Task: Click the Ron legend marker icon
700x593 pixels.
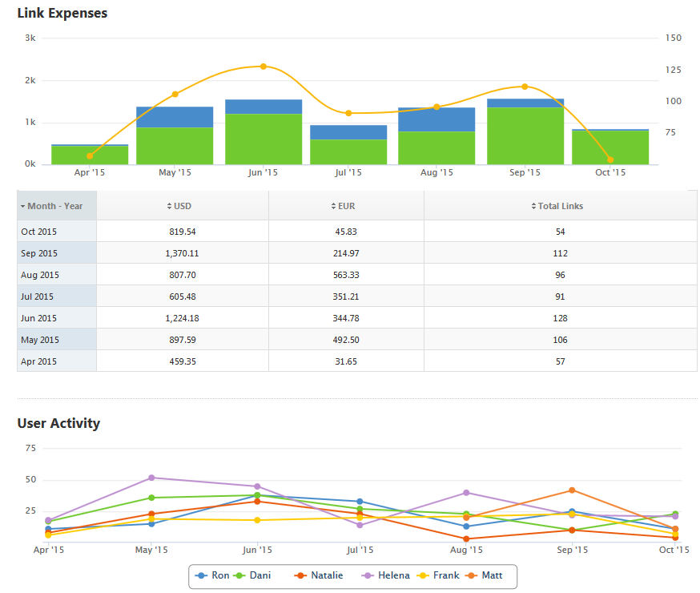Action: tap(202, 575)
